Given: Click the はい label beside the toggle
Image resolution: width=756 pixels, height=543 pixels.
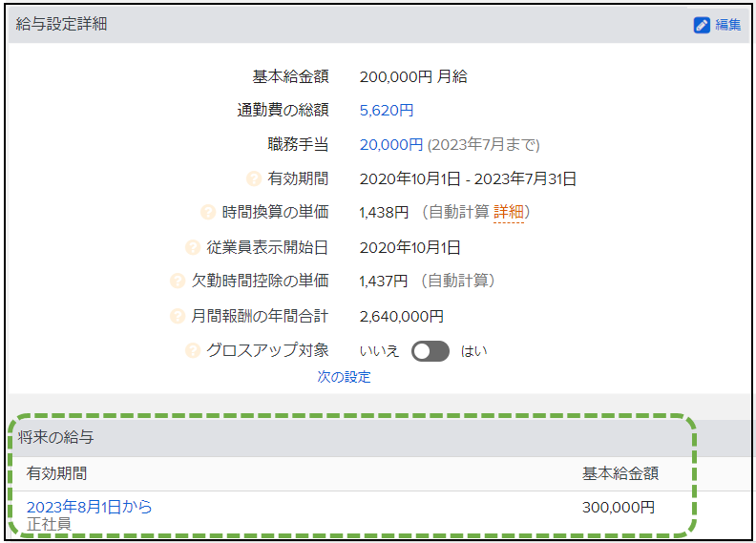Looking at the screenshot, I should [473, 351].
